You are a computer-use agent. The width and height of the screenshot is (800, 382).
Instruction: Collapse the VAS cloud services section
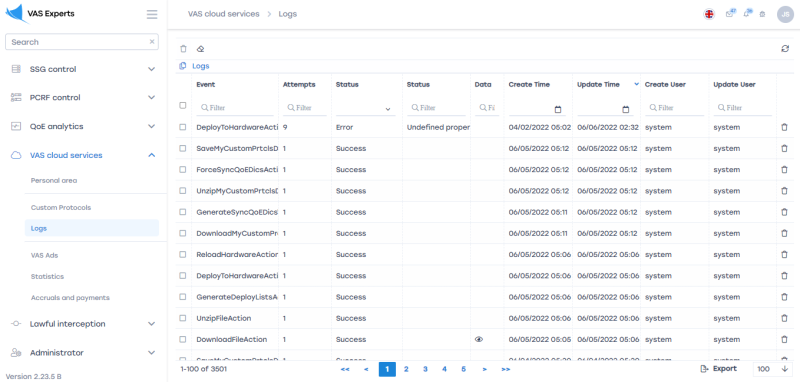tap(83, 155)
